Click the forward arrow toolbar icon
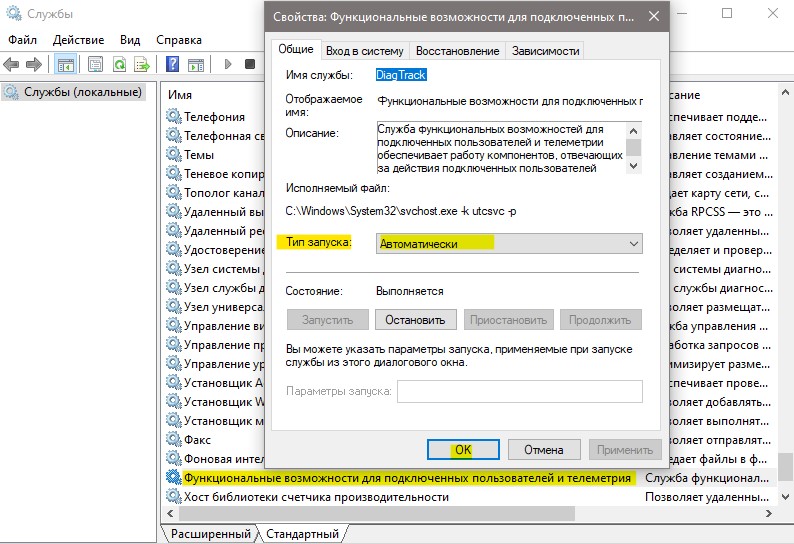 coord(33,64)
